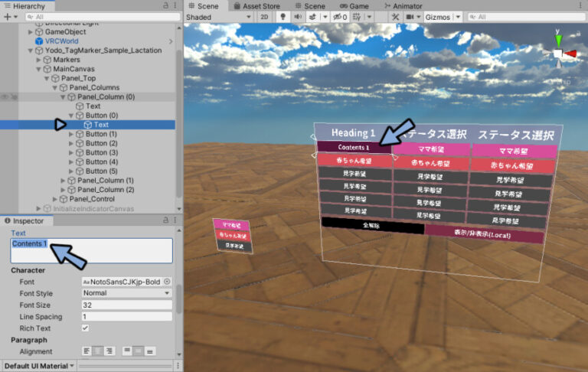Set horizontal alignment to left
Image resolution: width=588 pixels, height=372 pixels.
coord(87,351)
